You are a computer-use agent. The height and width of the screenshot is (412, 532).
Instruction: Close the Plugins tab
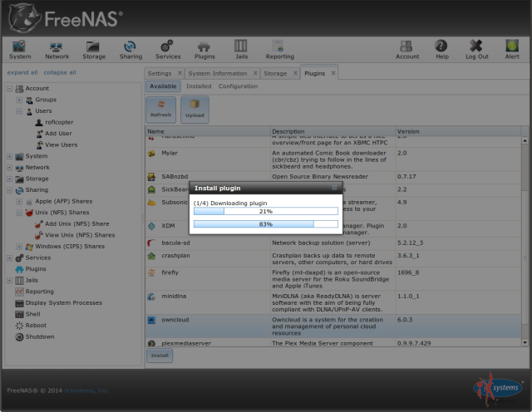(x=333, y=73)
